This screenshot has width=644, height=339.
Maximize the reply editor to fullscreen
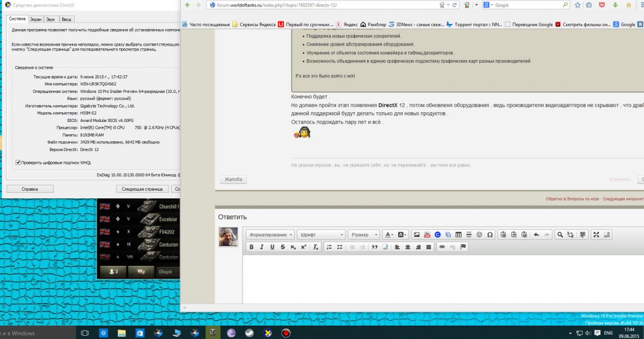tap(596, 235)
